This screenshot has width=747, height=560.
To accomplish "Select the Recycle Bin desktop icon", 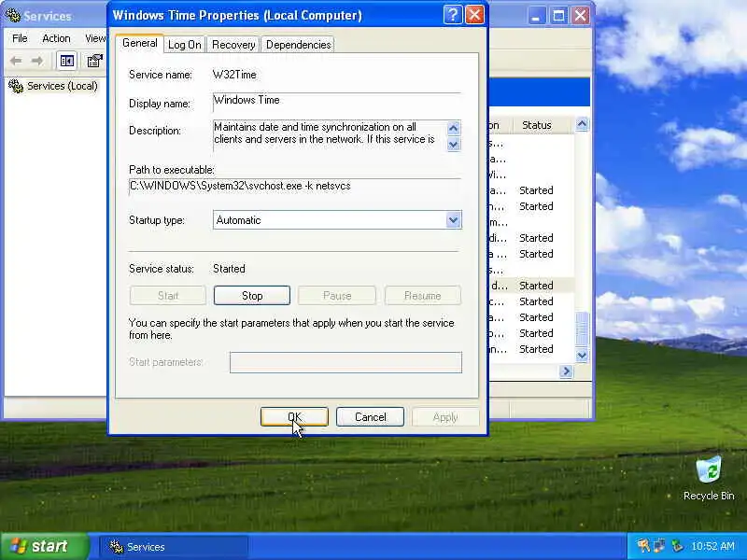I will tap(709, 478).
